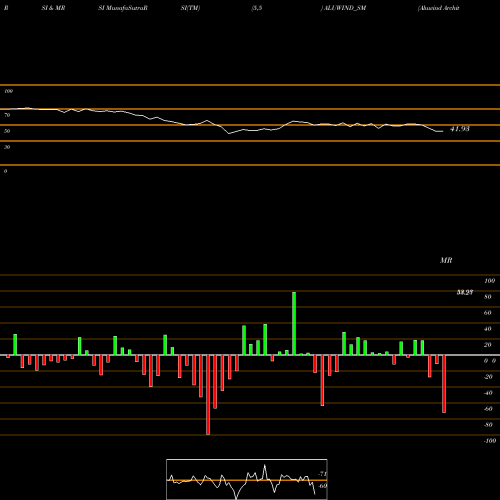Click the '(5,5' parameter text in header
500x500 pixels.
pyautogui.click(x=257, y=8)
